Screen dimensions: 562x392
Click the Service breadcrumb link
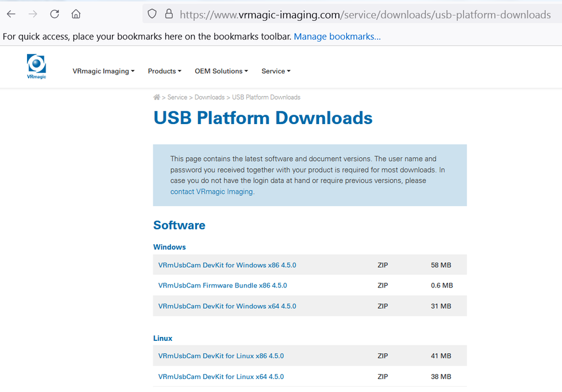[x=177, y=97]
